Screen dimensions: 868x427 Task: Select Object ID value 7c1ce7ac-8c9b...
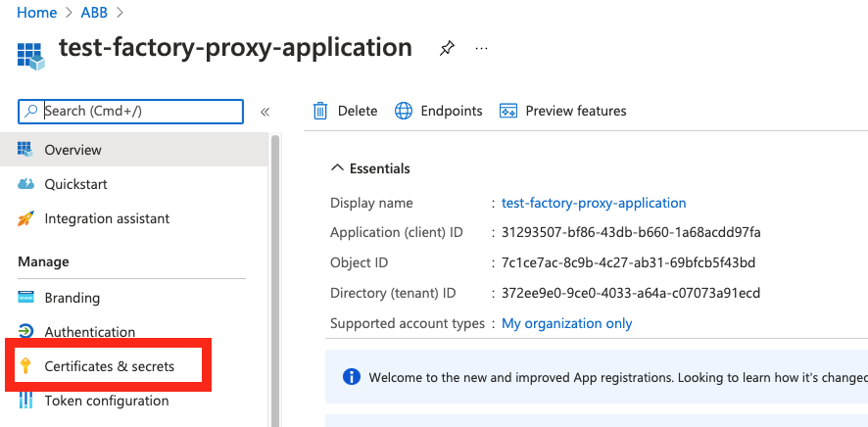(628, 262)
